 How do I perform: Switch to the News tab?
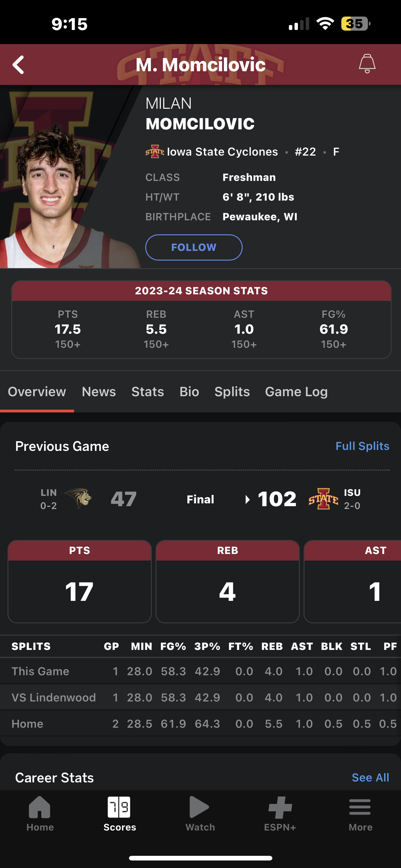pos(99,392)
